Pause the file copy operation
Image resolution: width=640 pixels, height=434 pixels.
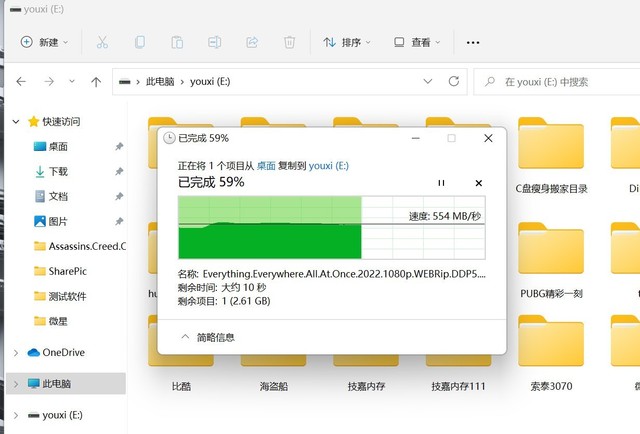click(441, 183)
